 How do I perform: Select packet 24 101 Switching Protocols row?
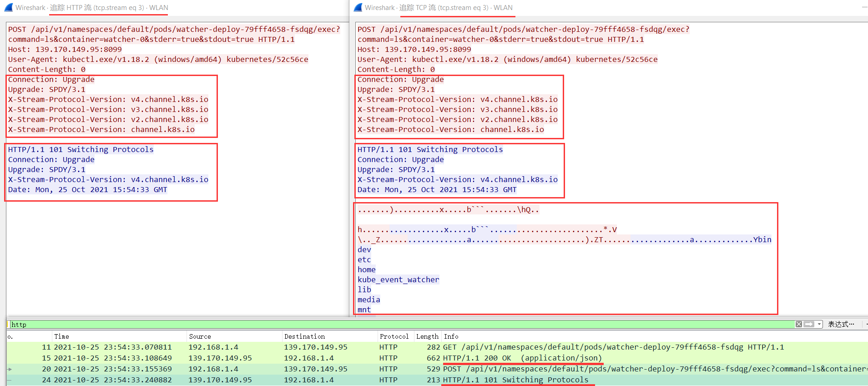[437, 380]
